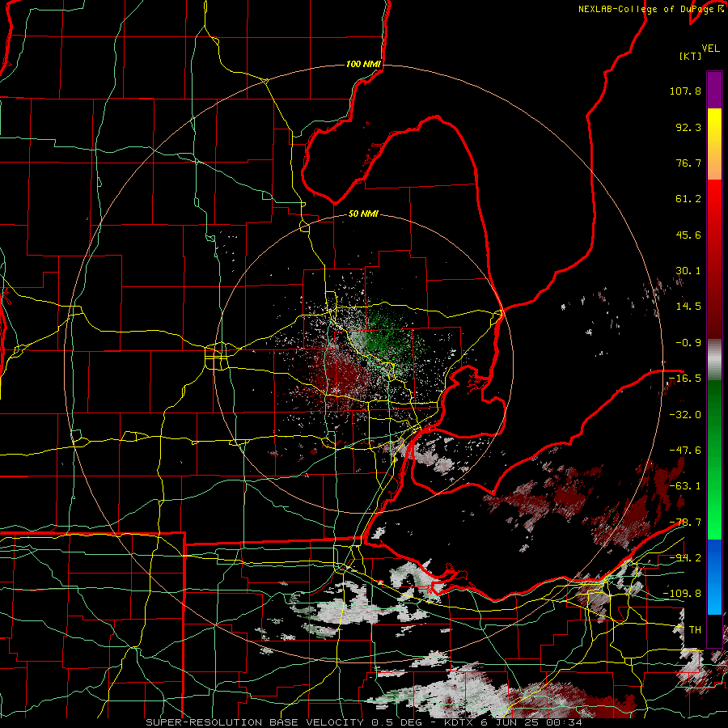Click the VEL legend heading
728x728 pixels.
(710, 49)
